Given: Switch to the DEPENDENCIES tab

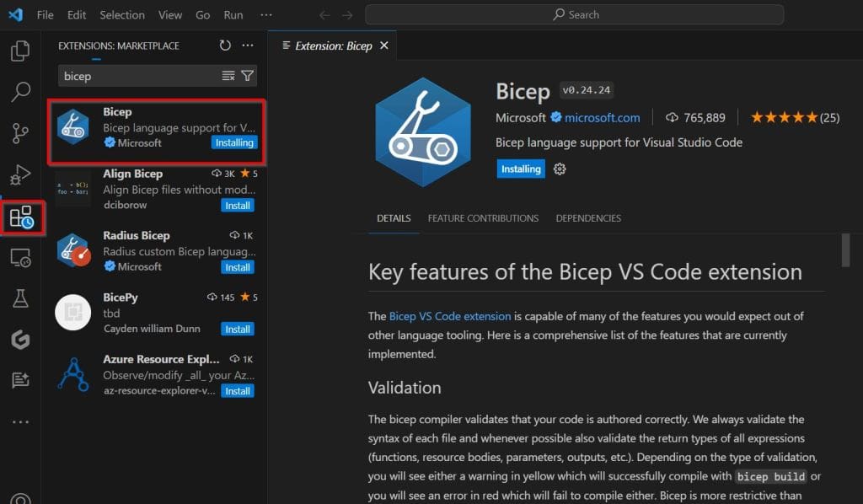Looking at the screenshot, I should point(587,217).
